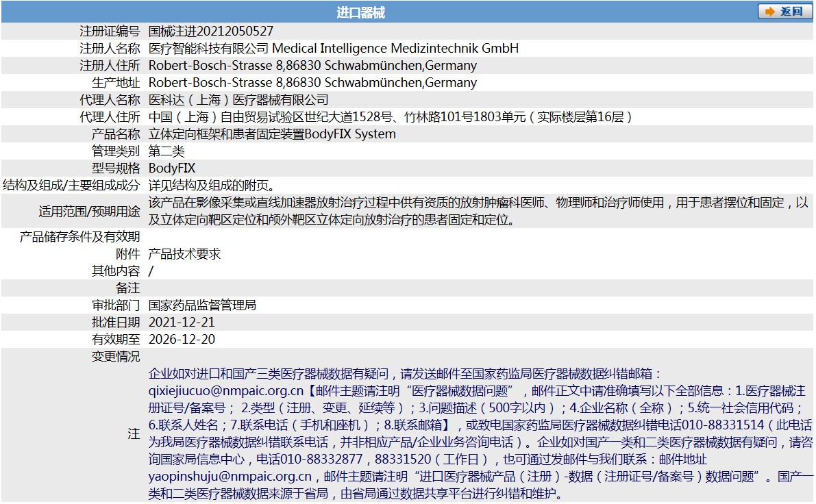Viewport: 816px width, 504px height.
Task: Select approval date 2021-12-21
Action: point(182,323)
